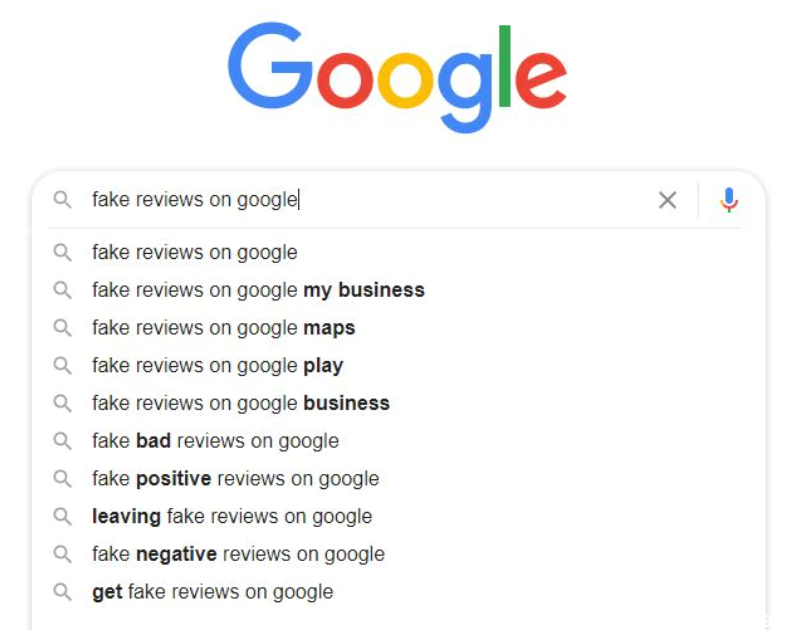Pick the suggestion 'fake positive reviews on google'

click(399, 478)
